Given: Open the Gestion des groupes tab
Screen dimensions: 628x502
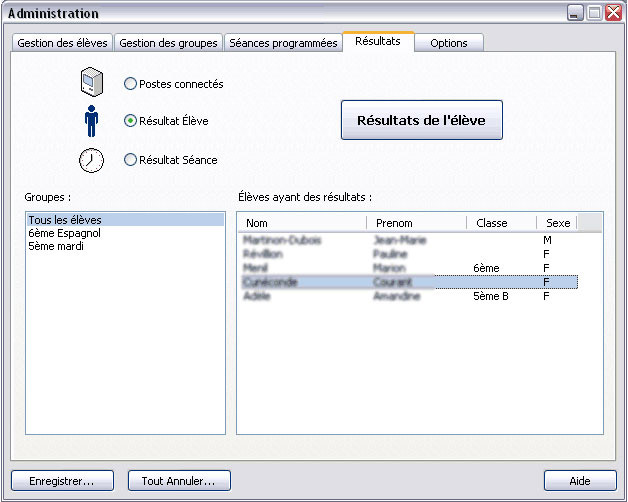Looking at the screenshot, I should 168,43.
